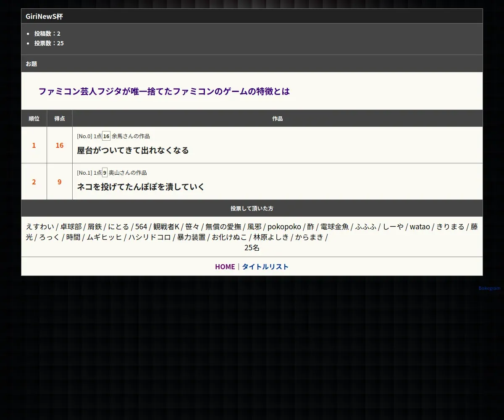
Task: Click voter name ムギヒッヒ
Action: coord(104,237)
